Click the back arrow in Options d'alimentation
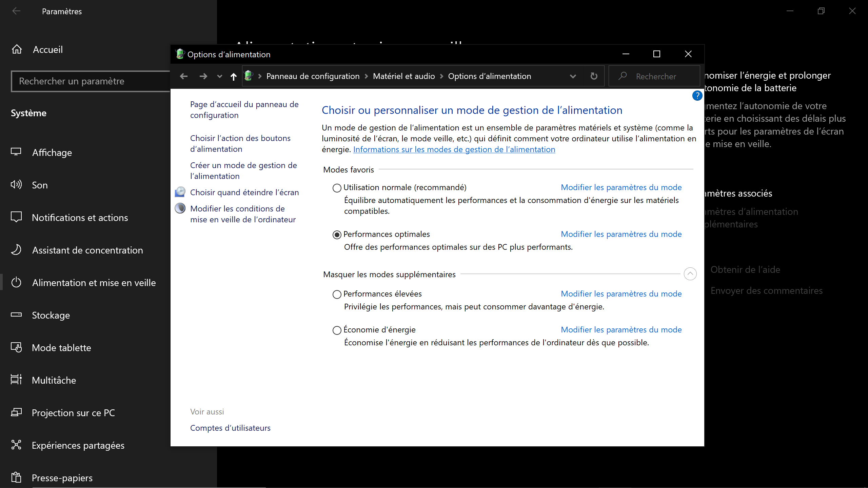Screen dimensions: 868x488 click(184, 77)
